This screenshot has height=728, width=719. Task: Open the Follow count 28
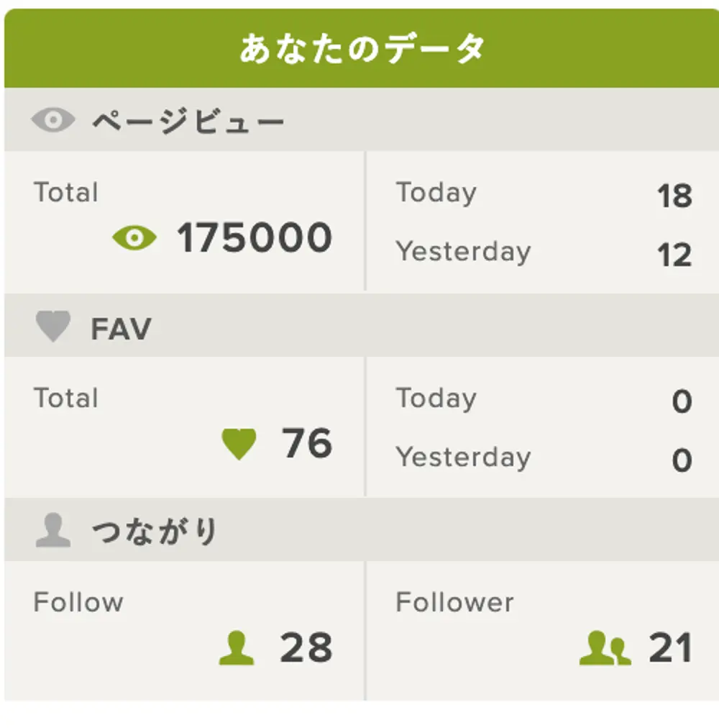(306, 648)
